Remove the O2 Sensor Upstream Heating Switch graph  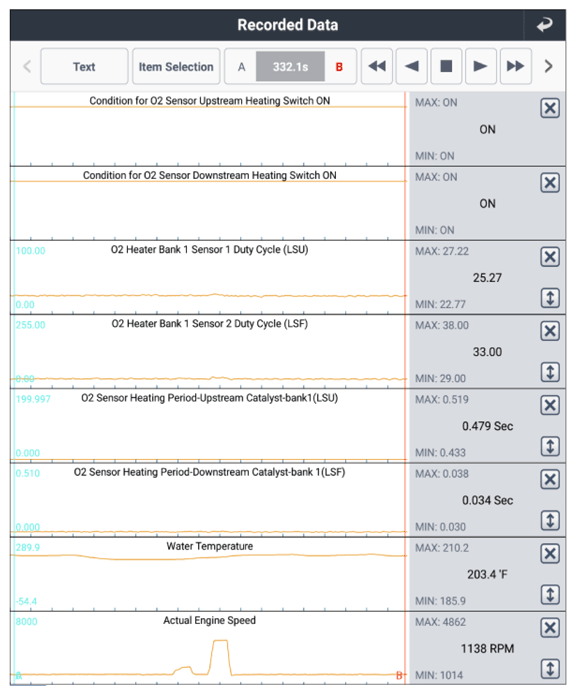pyautogui.click(x=550, y=108)
